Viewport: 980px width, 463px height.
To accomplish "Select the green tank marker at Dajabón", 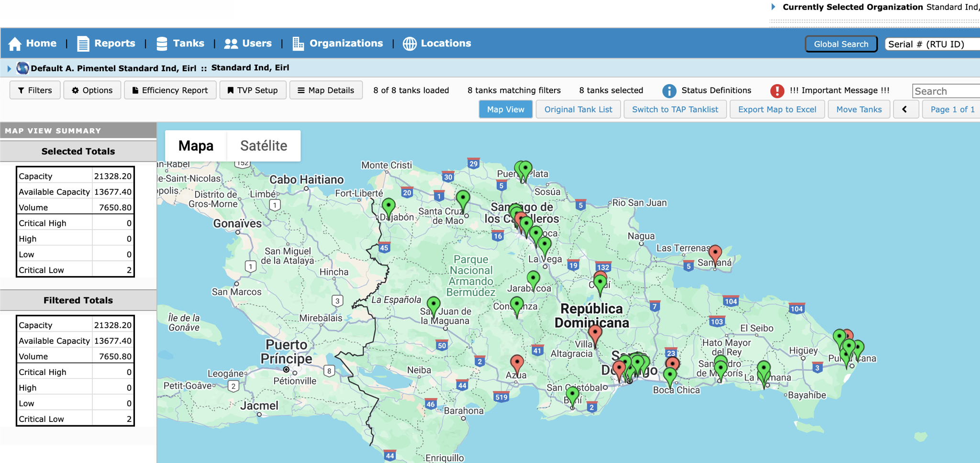I will click(x=389, y=208).
